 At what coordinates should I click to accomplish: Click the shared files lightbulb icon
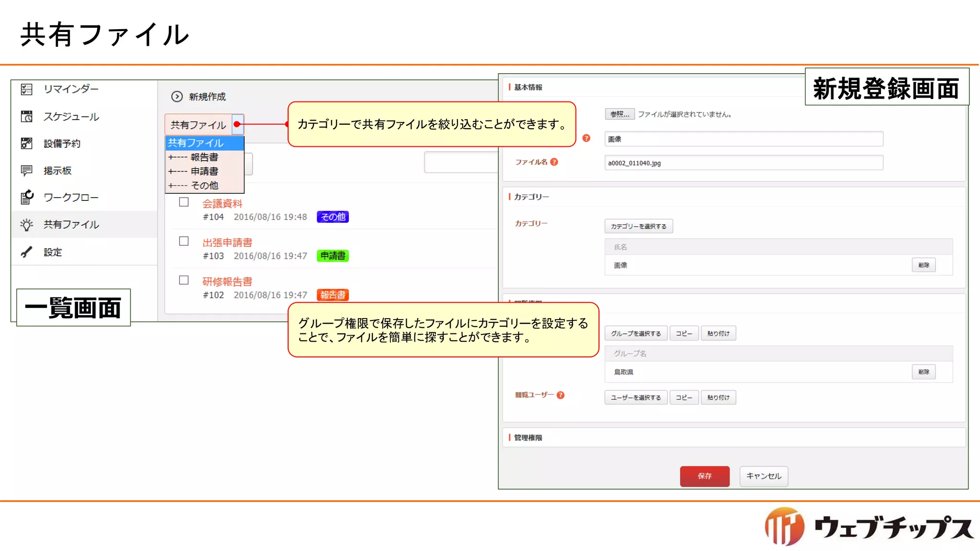click(x=27, y=224)
